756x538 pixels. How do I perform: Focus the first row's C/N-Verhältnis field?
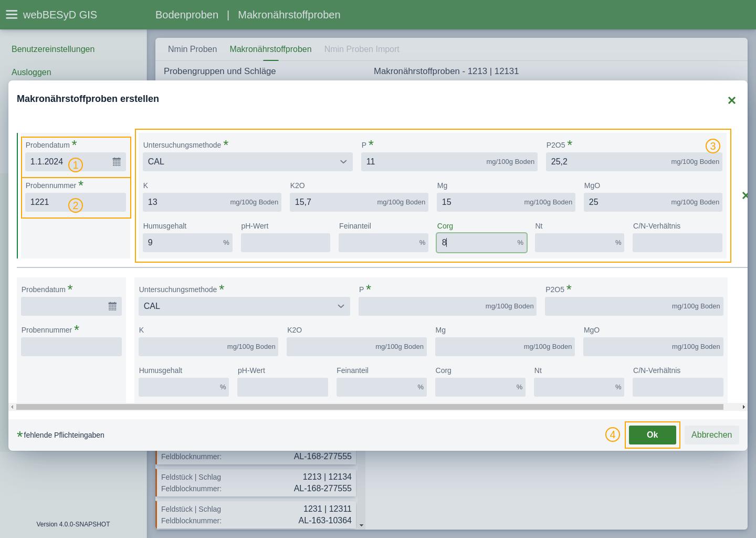(677, 243)
